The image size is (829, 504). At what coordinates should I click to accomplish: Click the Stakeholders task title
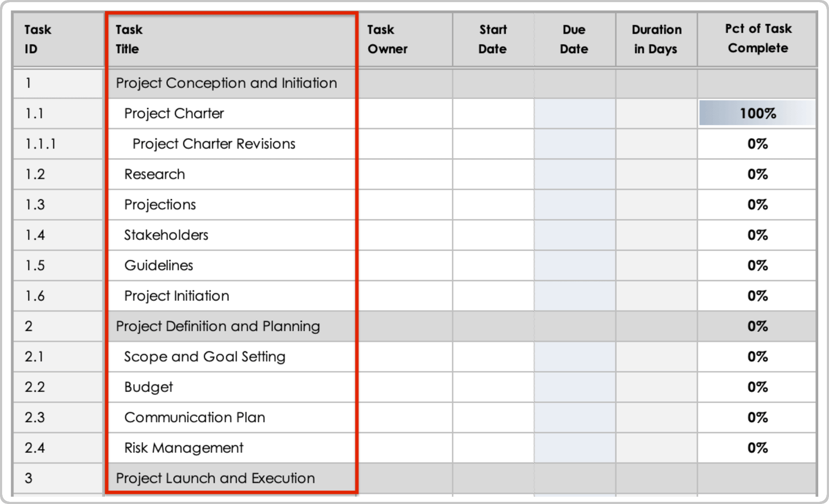166,235
